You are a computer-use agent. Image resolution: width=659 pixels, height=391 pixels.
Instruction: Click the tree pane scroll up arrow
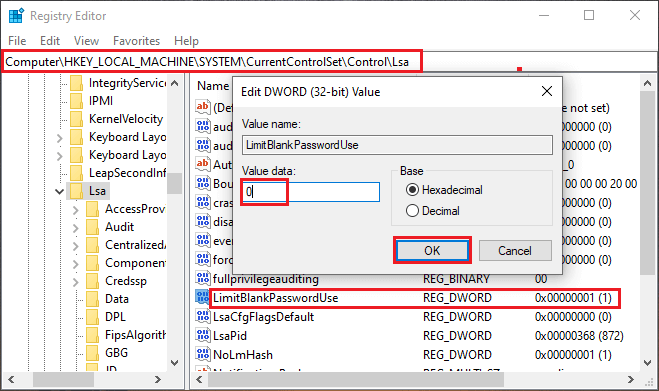click(x=175, y=83)
